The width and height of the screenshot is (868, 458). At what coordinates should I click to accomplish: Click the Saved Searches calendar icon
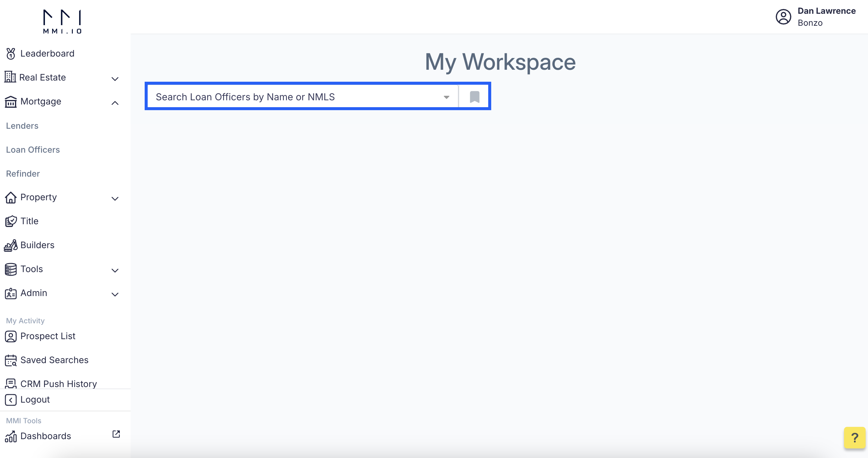11,360
